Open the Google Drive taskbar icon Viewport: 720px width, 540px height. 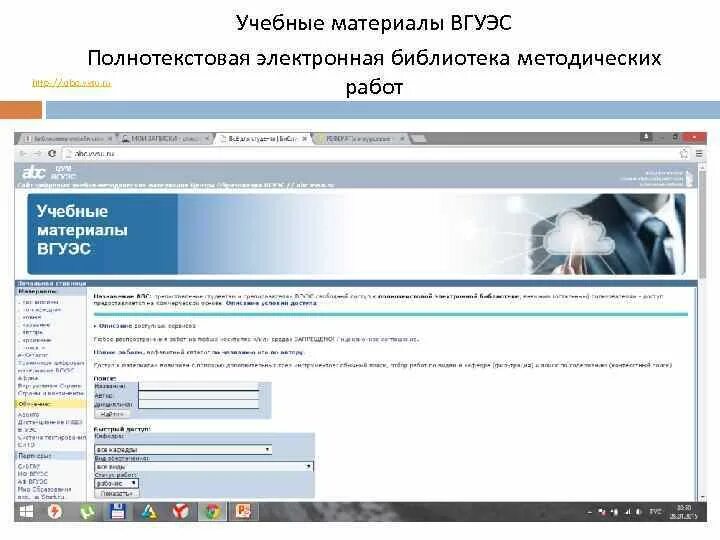(149, 512)
